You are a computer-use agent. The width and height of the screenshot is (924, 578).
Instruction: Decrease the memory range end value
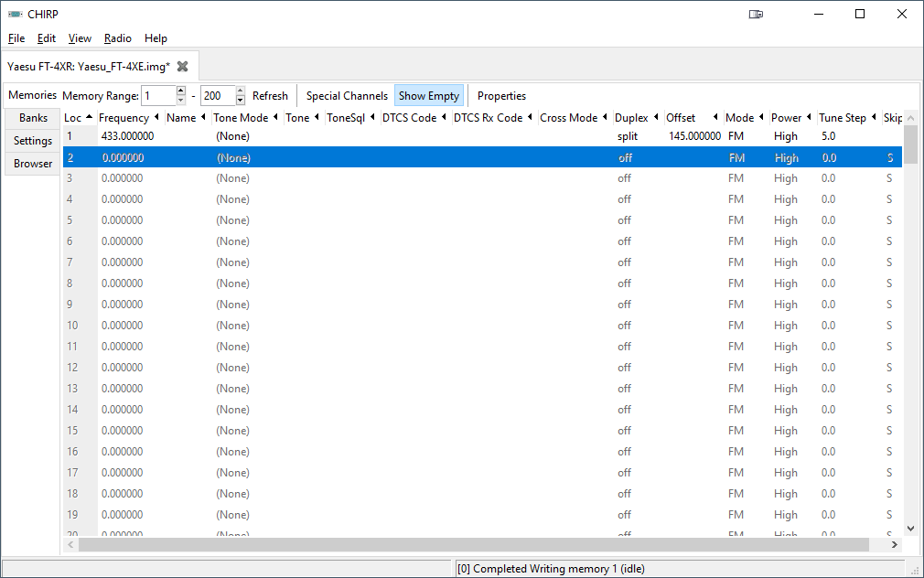pyautogui.click(x=240, y=101)
